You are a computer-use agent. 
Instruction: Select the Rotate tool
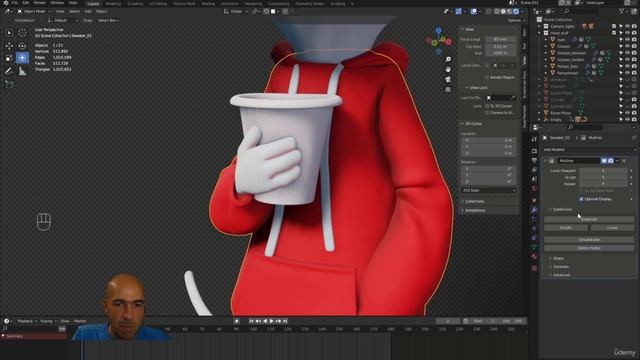tap(22, 46)
